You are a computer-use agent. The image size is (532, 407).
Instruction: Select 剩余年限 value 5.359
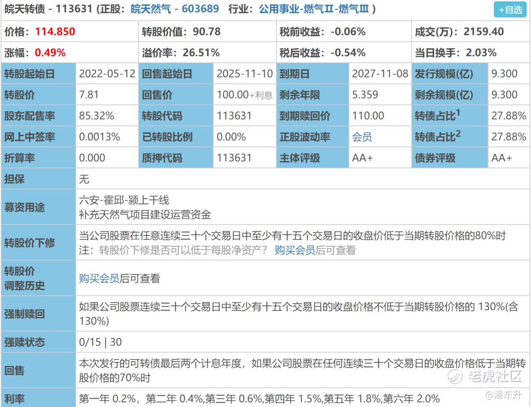click(365, 95)
